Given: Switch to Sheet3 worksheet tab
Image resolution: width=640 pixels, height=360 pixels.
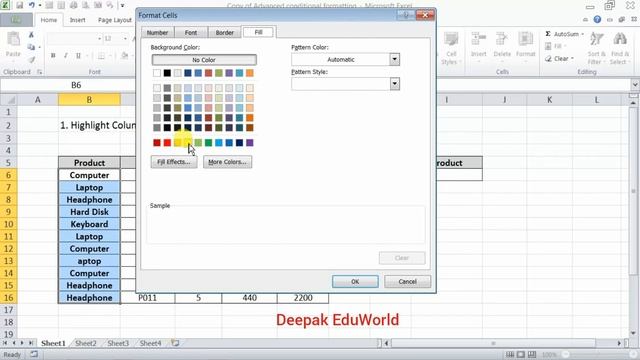Looking at the screenshot, I should pos(118,343).
